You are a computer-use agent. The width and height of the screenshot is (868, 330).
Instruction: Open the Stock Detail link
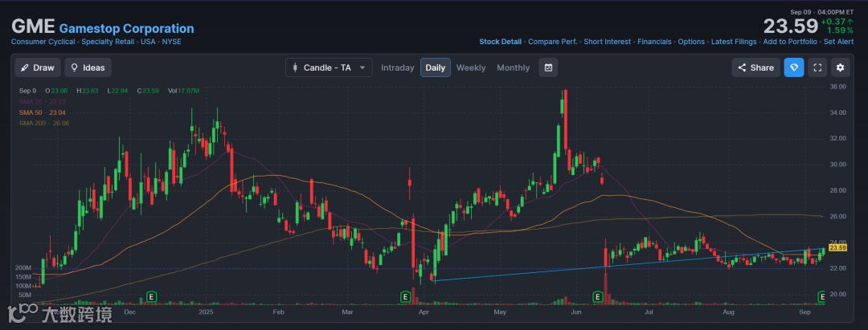pos(501,42)
